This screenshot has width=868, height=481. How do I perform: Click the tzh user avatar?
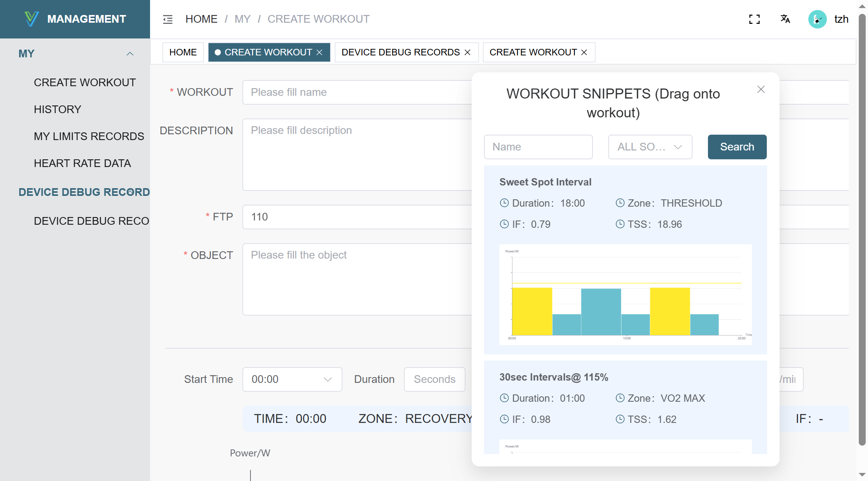pyautogui.click(x=817, y=19)
